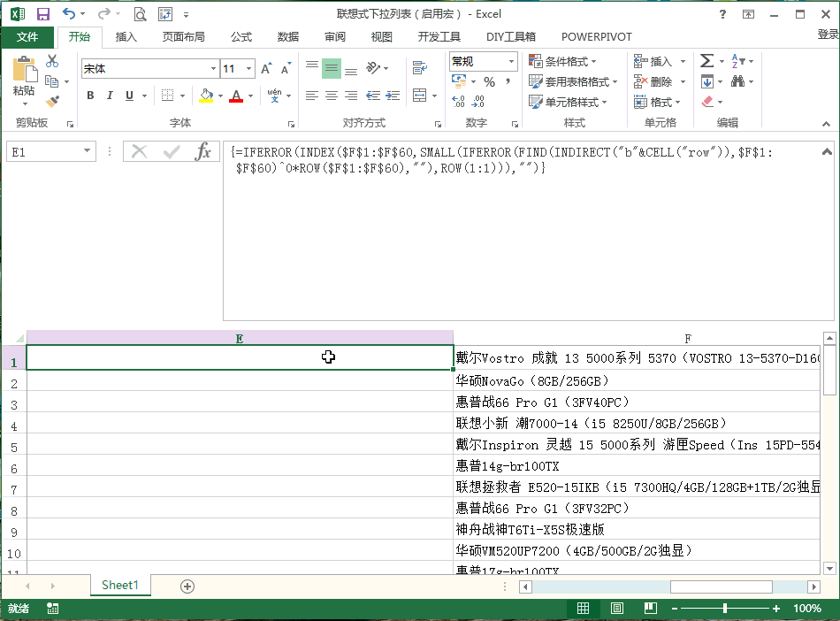Select the Sheet1 tab
The height and width of the screenshot is (621, 840).
coord(120,585)
